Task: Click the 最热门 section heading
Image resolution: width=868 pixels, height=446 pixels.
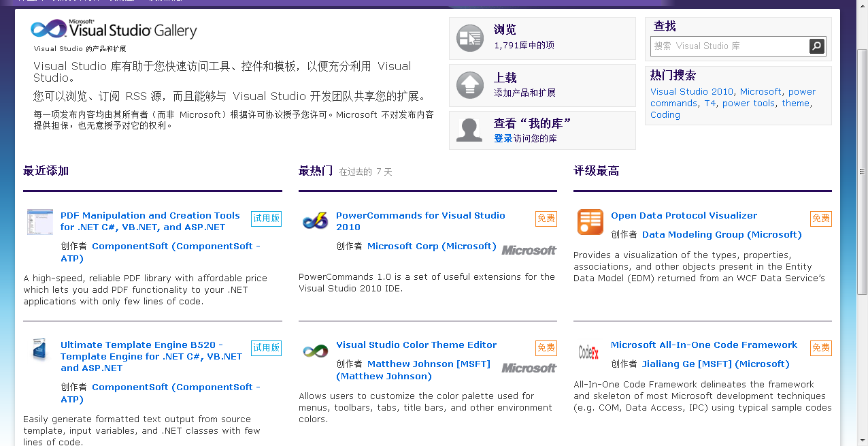Action: coord(316,170)
